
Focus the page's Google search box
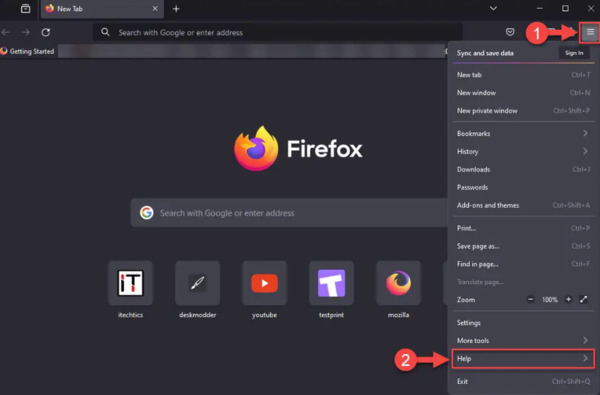289,212
